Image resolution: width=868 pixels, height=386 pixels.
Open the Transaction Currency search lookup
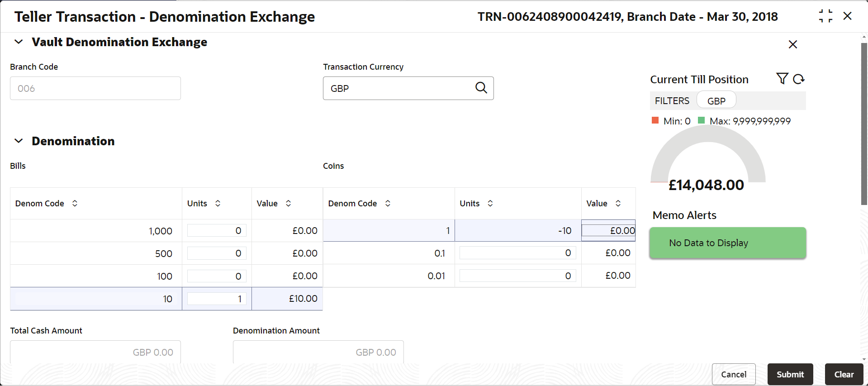(481, 88)
